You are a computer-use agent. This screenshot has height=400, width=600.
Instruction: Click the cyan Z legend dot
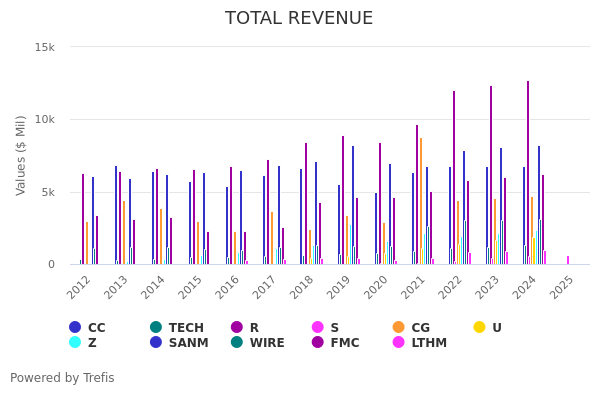click(75, 343)
